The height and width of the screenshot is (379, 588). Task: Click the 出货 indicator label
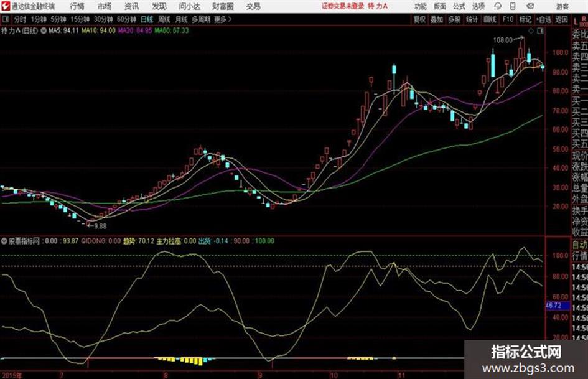[205, 241]
